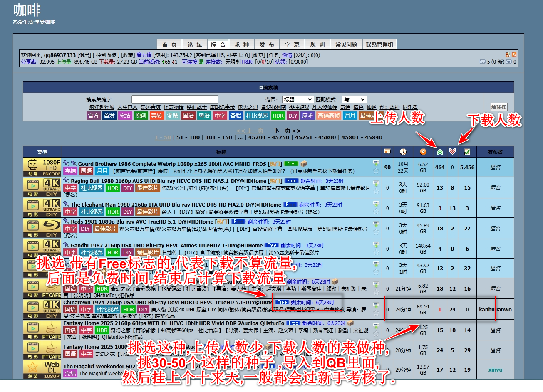Sort by torrent size disc icon
The width and height of the screenshot is (543, 392).
(x=423, y=152)
